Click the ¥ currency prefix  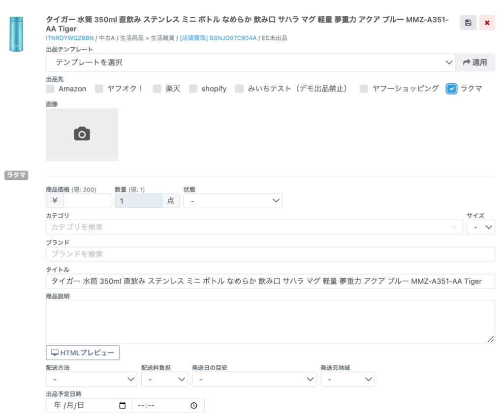[x=55, y=201]
